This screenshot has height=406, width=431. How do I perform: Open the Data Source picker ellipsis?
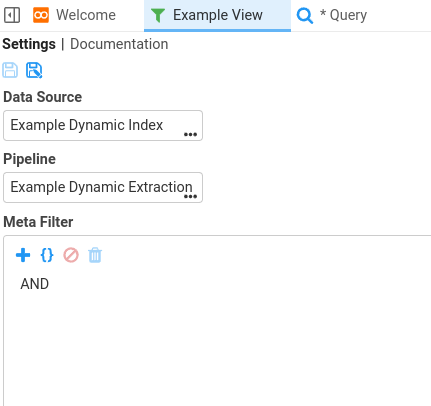coord(190,134)
